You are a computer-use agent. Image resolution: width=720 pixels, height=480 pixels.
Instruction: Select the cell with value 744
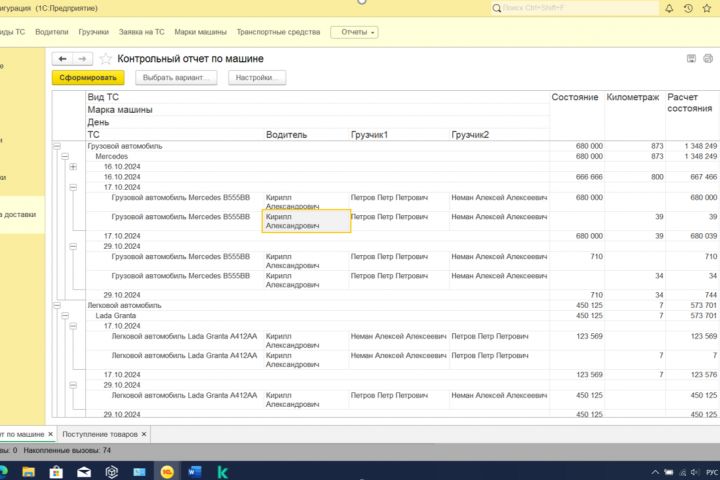(711, 295)
